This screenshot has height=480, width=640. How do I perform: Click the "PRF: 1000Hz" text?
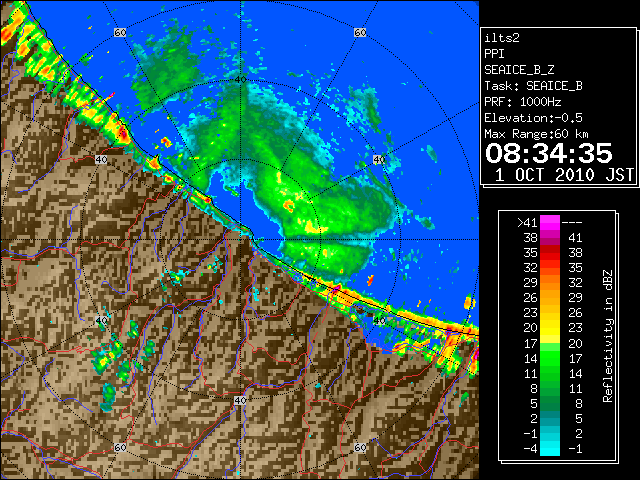tap(523, 102)
